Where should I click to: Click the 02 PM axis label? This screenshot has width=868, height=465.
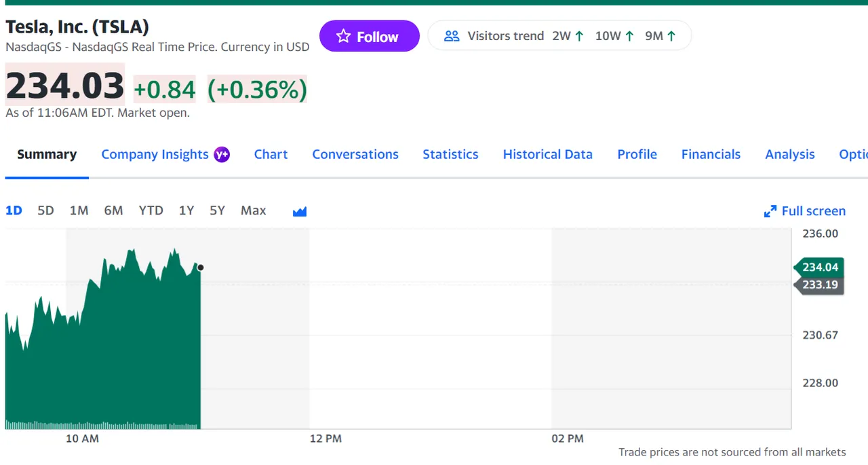tap(568, 439)
